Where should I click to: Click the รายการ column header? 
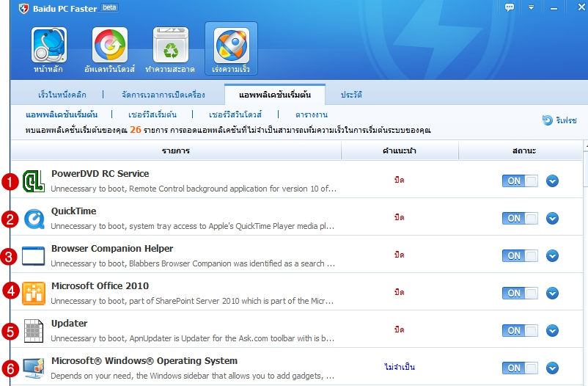[x=176, y=150]
